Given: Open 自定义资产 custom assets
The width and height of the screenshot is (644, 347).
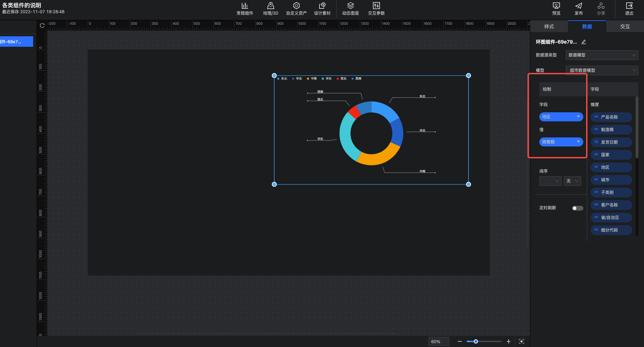Looking at the screenshot, I should (296, 9).
